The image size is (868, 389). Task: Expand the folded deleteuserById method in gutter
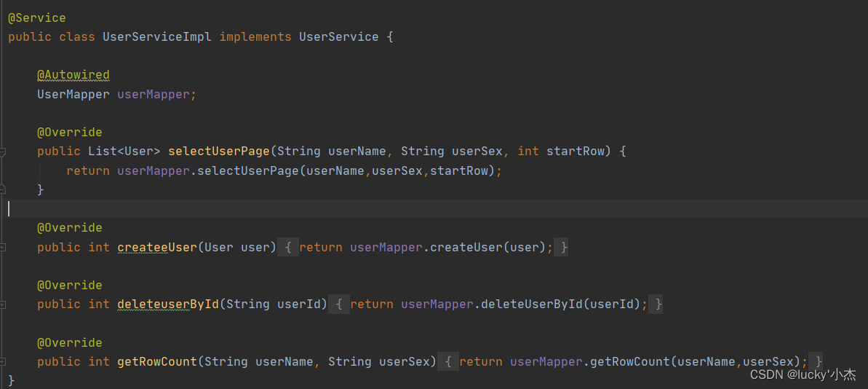click(x=2, y=304)
